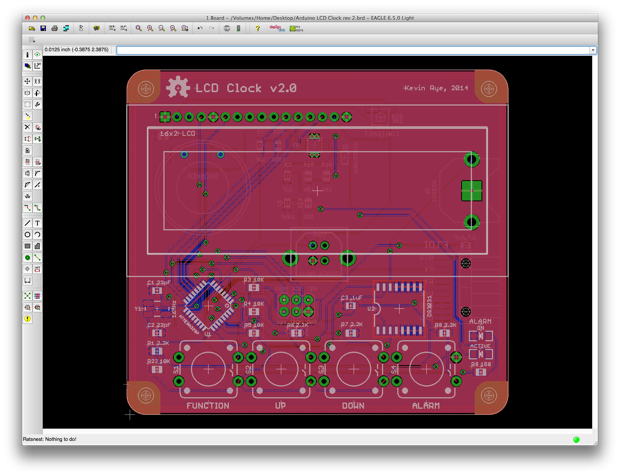Select the Pinswap tool
This screenshot has width=620, height=476.
pos(27,139)
